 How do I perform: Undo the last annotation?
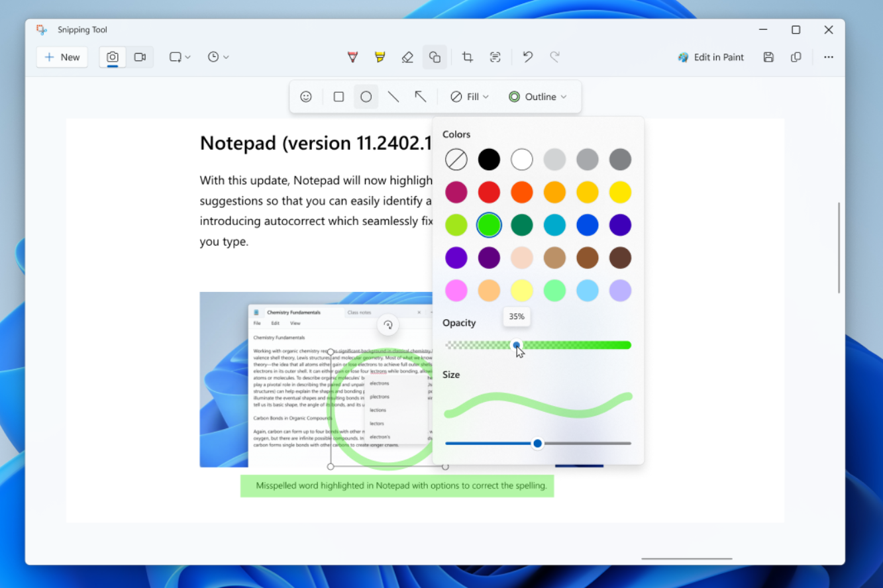tap(527, 58)
